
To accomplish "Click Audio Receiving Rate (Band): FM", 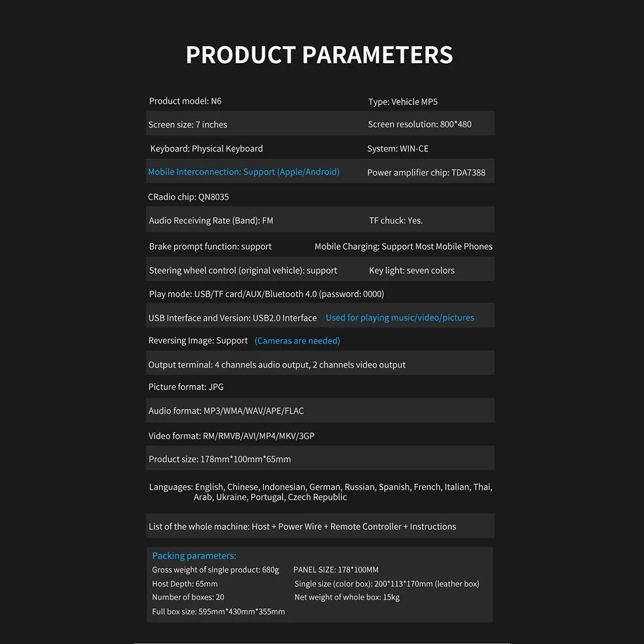I will (x=211, y=221).
